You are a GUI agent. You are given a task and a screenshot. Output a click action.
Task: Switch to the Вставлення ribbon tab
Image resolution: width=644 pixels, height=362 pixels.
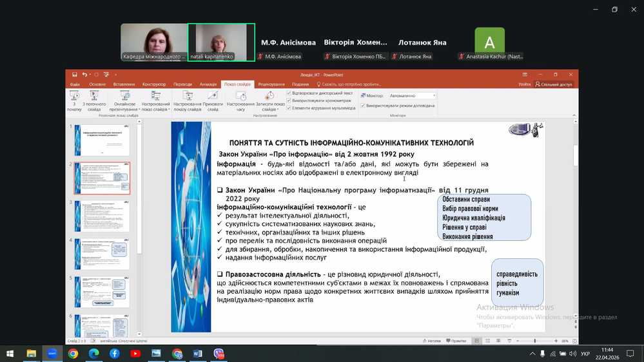tap(124, 84)
